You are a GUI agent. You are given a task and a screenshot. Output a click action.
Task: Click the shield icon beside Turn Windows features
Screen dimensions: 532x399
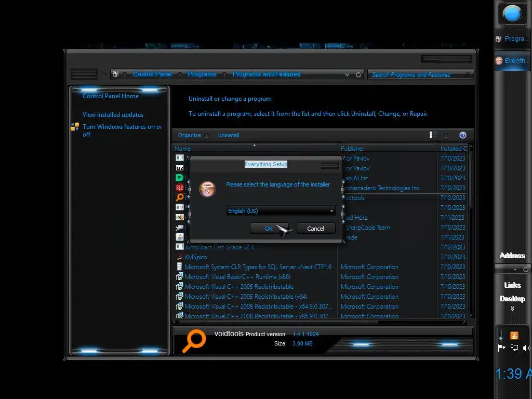tap(75, 127)
